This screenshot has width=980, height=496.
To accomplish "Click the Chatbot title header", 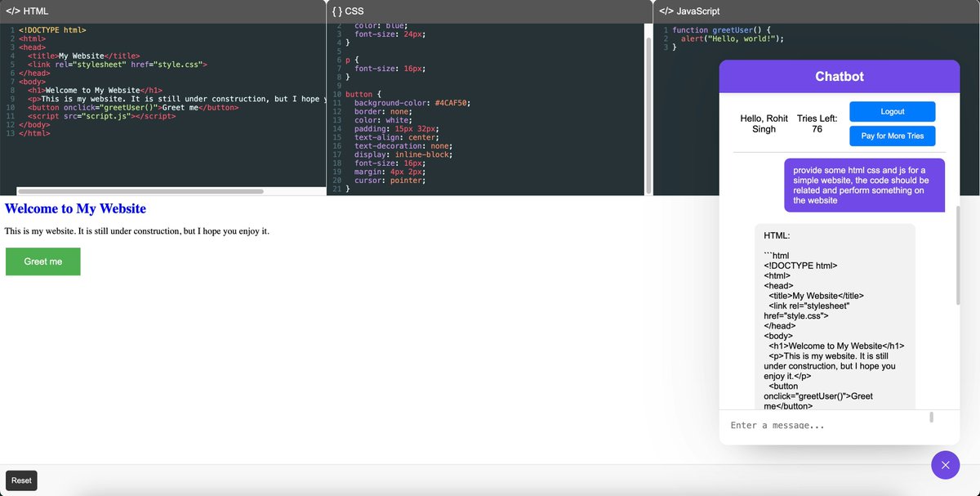I will click(839, 76).
